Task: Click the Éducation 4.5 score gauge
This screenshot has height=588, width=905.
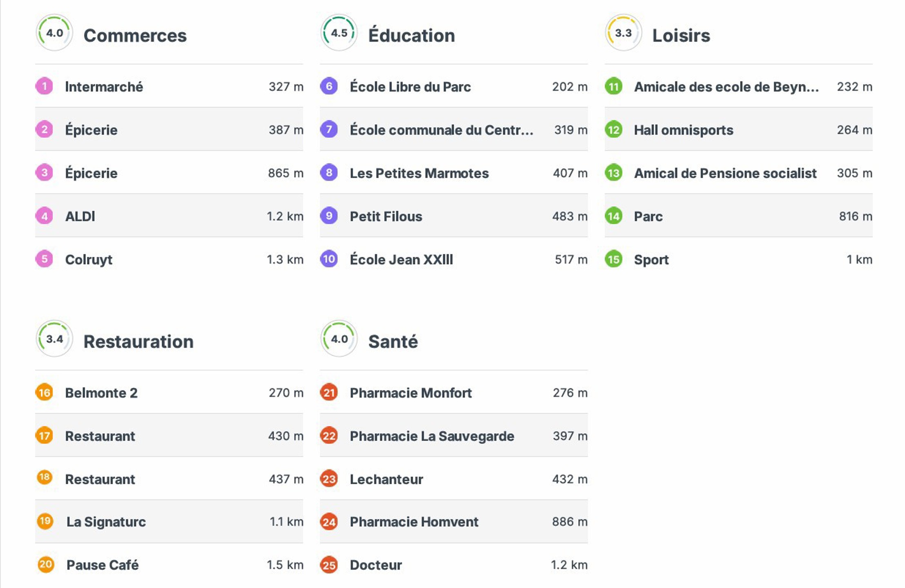Action: tap(339, 33)
